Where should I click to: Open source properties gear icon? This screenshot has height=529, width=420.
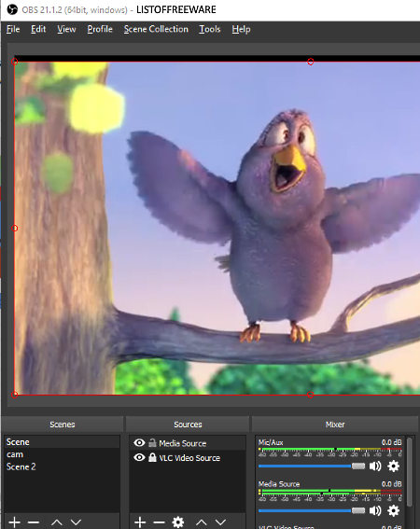[178, 522]
